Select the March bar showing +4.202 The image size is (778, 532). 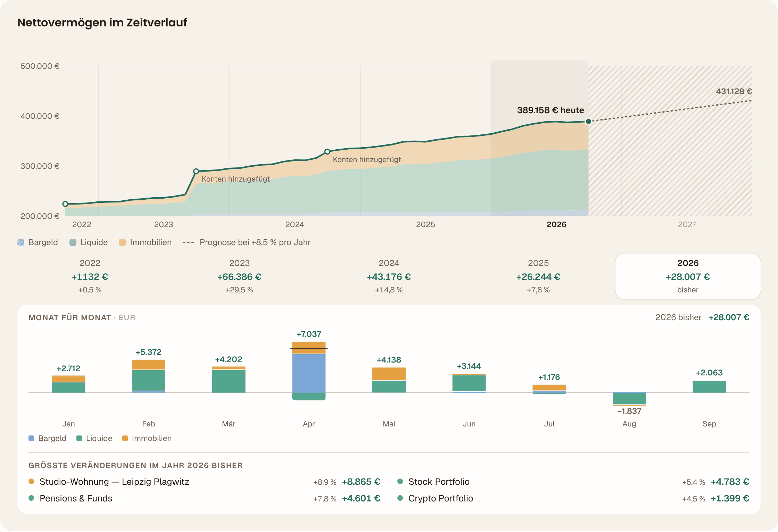229,380
